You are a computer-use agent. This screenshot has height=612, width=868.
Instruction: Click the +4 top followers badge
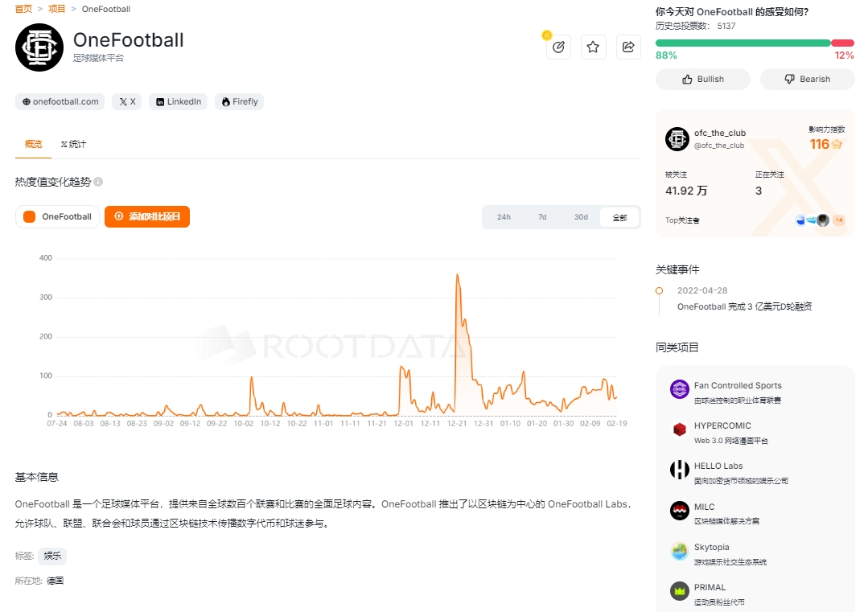coord(838,220)
